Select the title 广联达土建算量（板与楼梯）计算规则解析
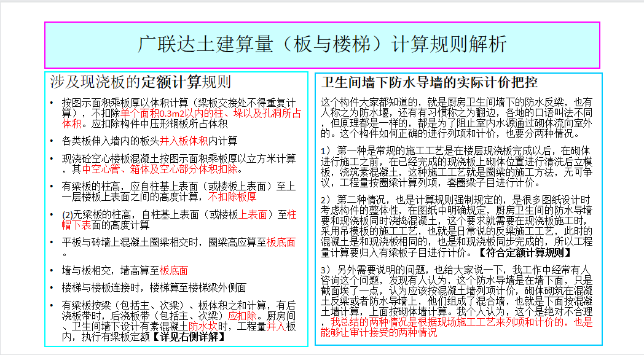 pos(322,44)
